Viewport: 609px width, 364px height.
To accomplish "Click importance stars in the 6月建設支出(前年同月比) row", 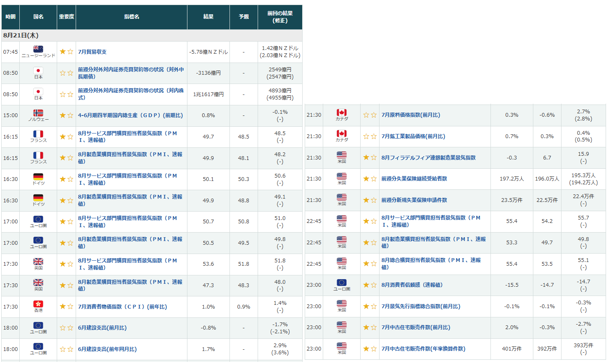I will [66, 349].
